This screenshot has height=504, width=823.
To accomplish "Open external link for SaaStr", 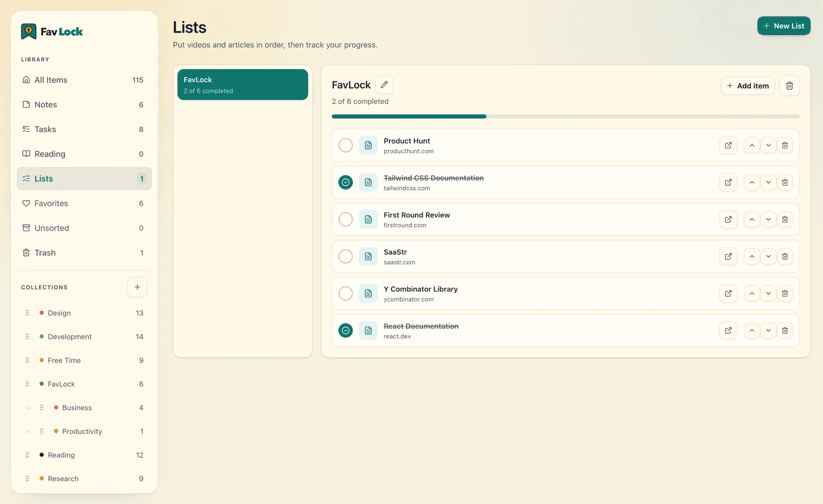I will 728,256.
